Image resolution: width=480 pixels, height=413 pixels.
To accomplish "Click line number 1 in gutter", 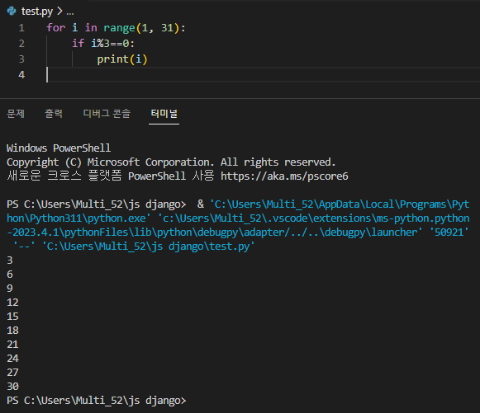I will coord(22,28).
